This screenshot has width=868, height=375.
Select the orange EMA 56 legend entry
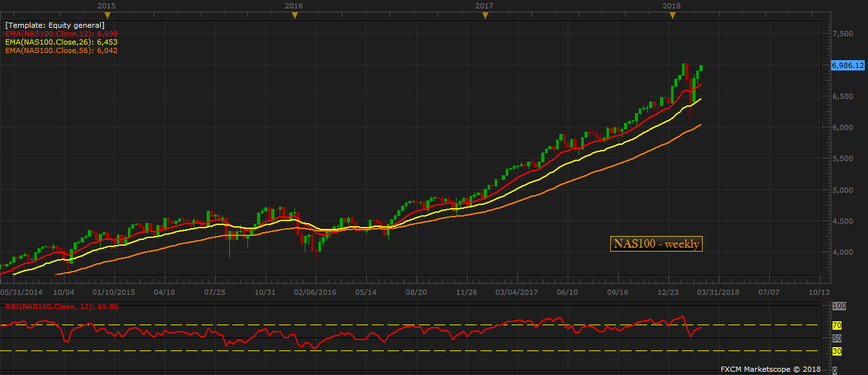click(61, 50)
